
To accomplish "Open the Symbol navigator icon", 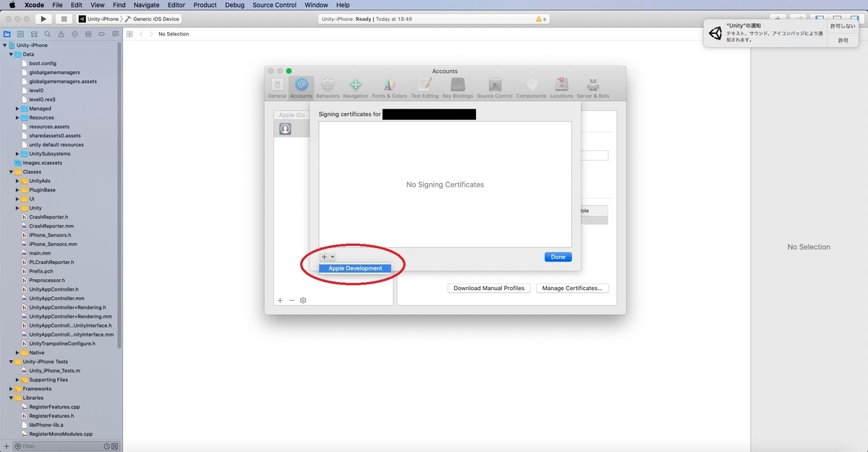I will click(34, 34).
